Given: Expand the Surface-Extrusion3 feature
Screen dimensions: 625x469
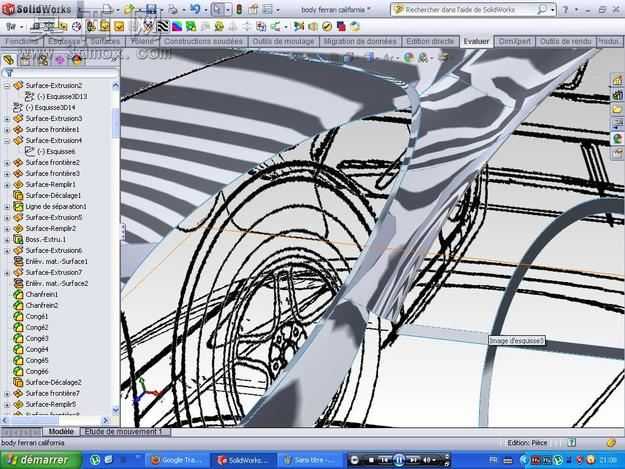Looking at the screenshot, I should (x=6, y=118).
